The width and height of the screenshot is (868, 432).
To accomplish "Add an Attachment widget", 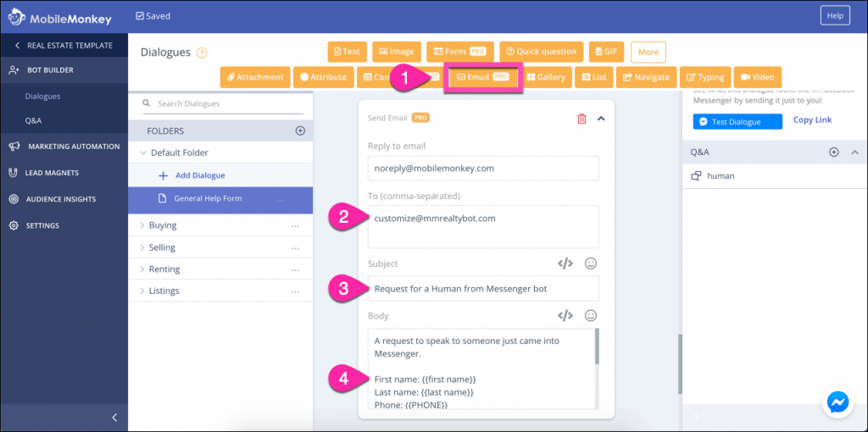I will [x=255, y=77].
